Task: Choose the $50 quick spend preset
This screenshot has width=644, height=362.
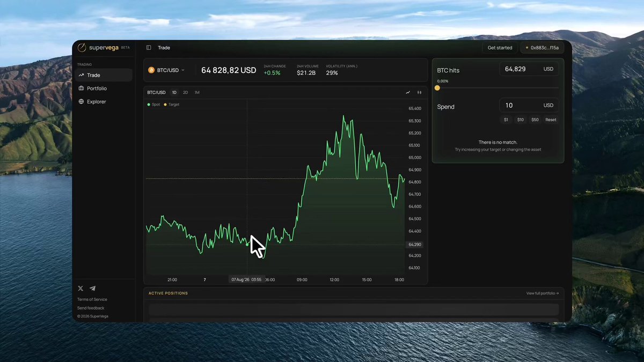Action: (x=535, y=120)
